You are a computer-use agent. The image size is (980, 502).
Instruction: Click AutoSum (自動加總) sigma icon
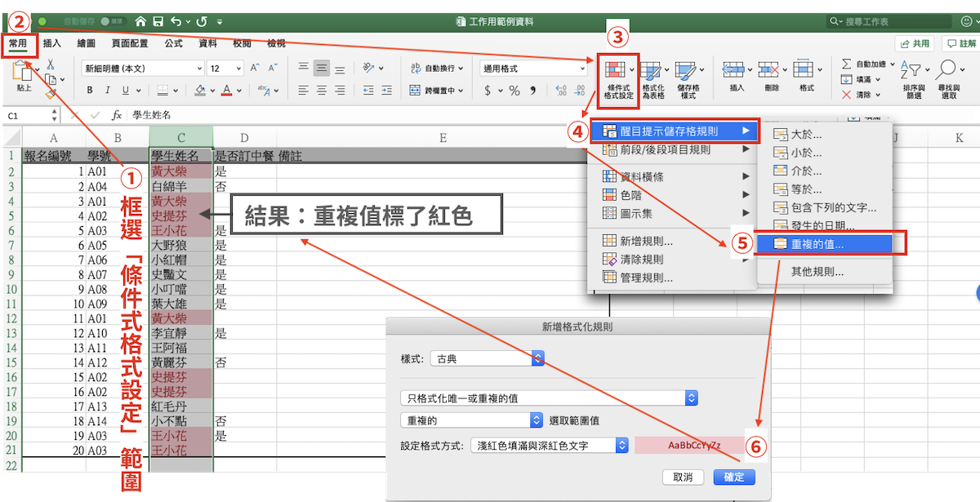coord(846,64)
